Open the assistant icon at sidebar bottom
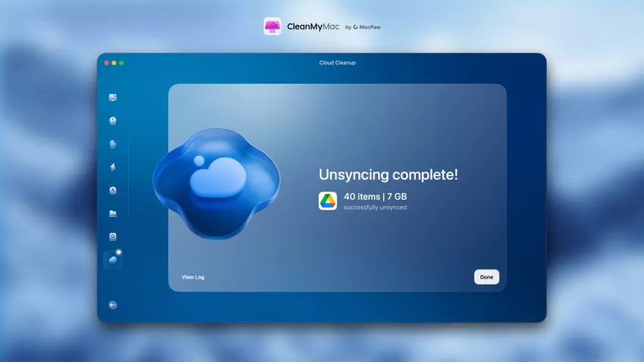Image resolution: width=644 pixels, height=362 pixels. (113, 305)
